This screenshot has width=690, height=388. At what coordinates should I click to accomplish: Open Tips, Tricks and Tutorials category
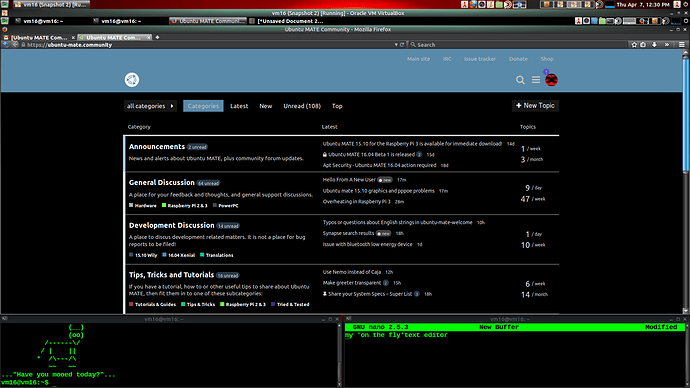(171, 275)
